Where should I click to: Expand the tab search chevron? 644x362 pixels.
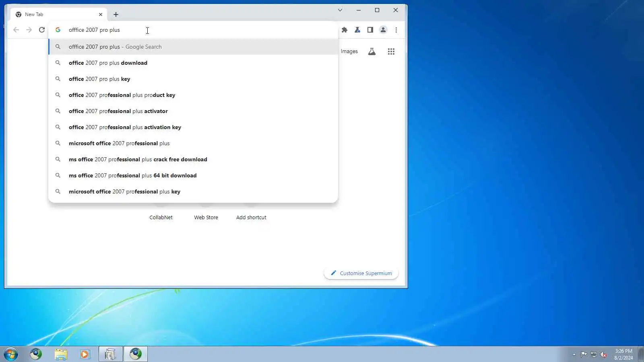[340, 10]
